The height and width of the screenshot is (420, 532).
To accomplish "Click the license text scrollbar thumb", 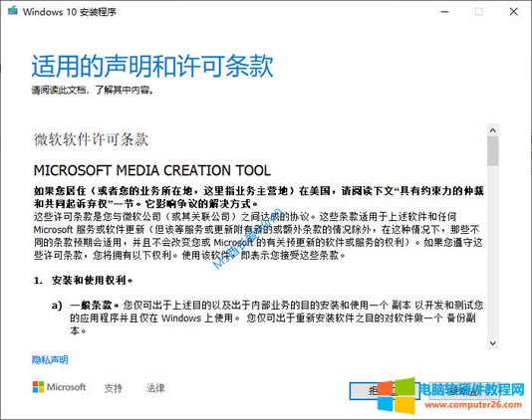I will click(493, 151).
